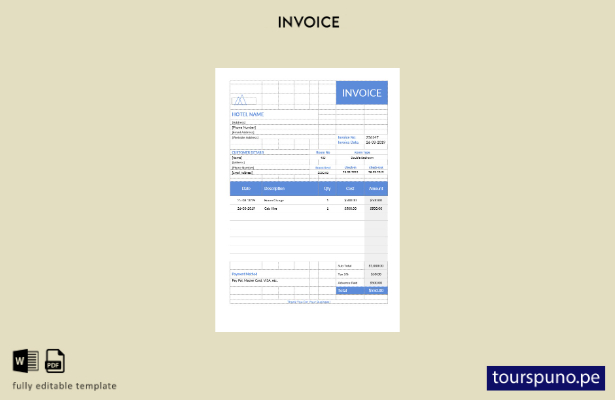The image size is (615, 400).
Task: Click the blue 'Total' row in invoice
Action: click(362, 291)
